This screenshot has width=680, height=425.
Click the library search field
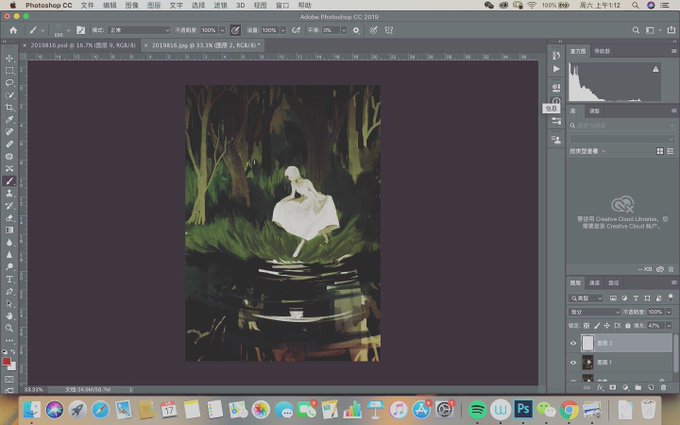pos(621,125)
